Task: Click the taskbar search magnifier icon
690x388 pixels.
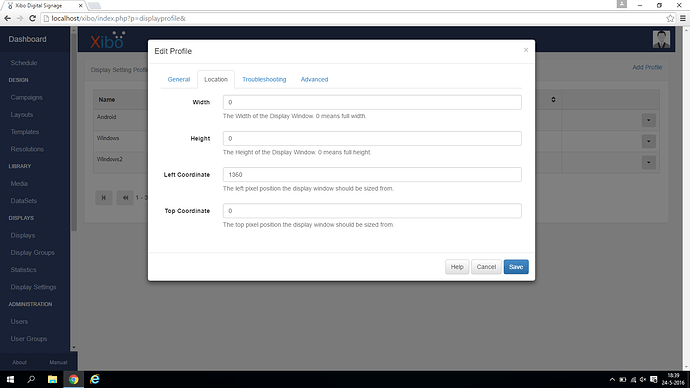Action: pos(31,379)
